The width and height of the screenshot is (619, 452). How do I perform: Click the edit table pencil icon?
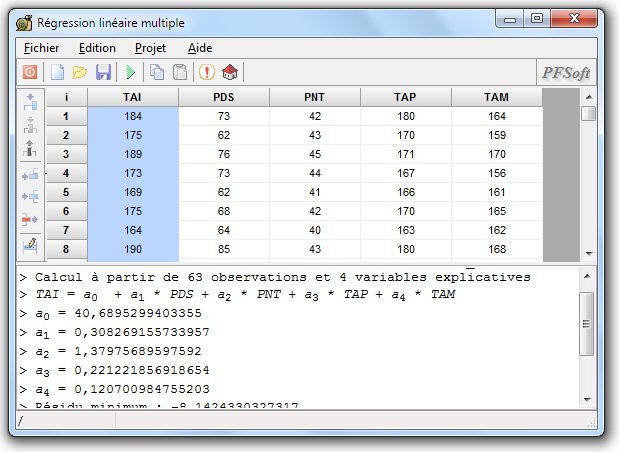pos(29,245)
